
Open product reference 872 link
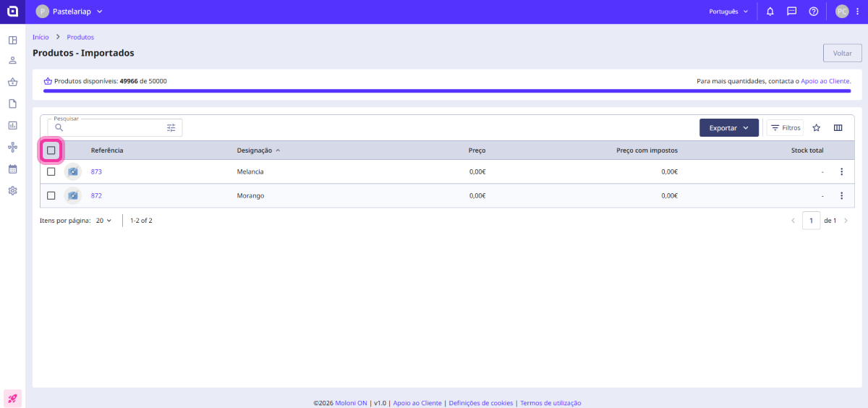[96, 195]
